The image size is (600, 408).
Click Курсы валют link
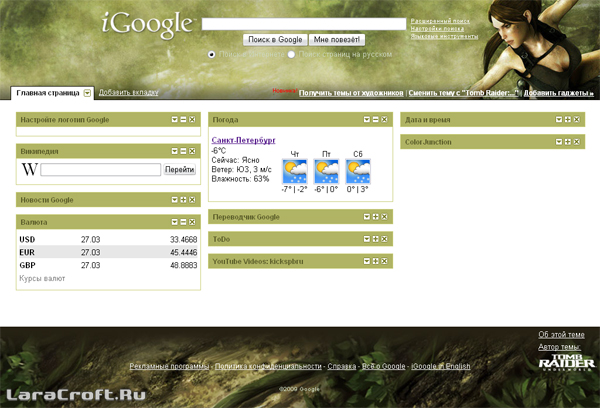pos(42,278)
